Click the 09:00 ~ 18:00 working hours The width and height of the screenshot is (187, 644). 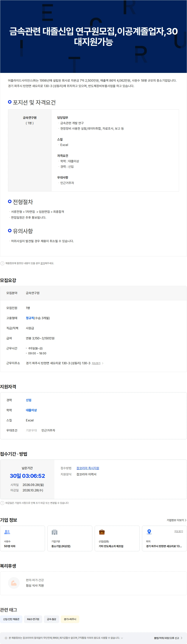pyautogui.click(x=37, y=353)
